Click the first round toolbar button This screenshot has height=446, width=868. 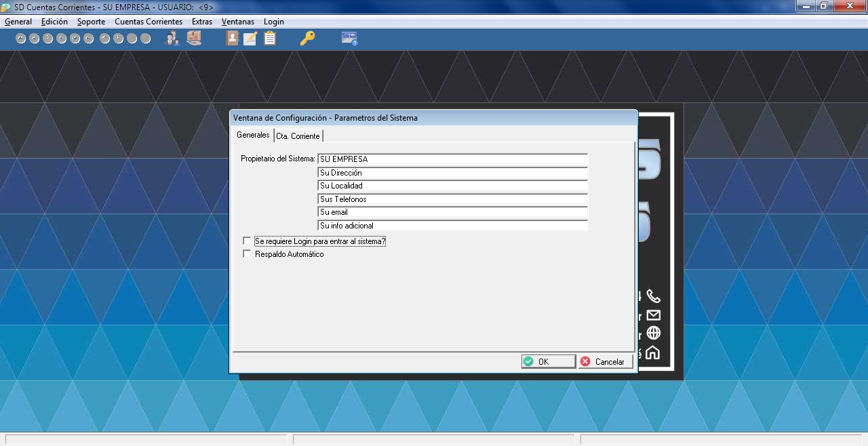(21, 39)
